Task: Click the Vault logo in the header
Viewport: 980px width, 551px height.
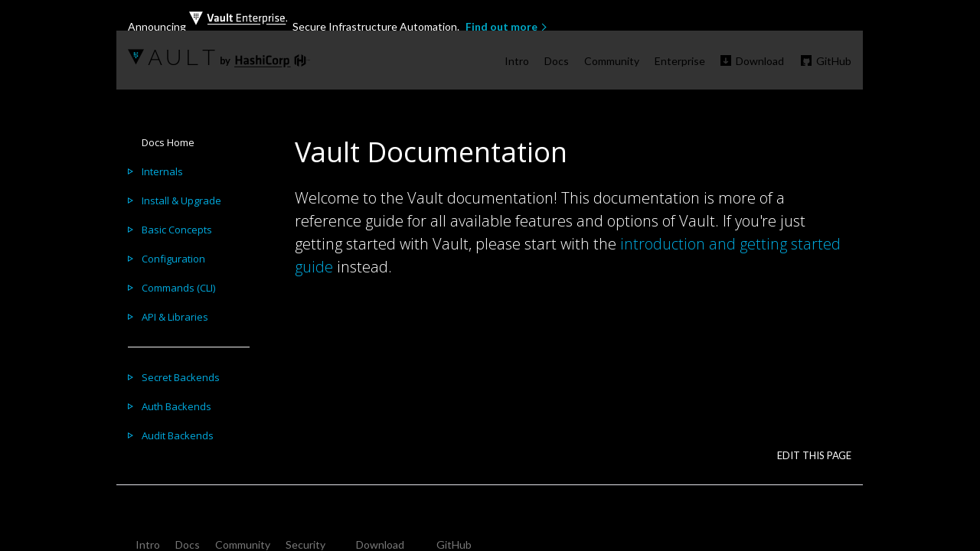Action: click(171, 57)
